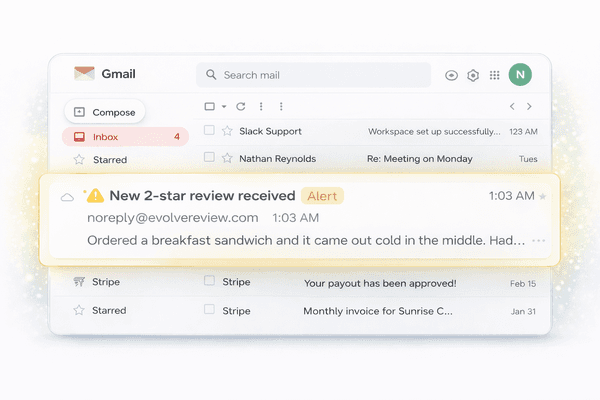Image resolution: width=600 pixels, height=400 pixels.
Task: Click the refresh icon
Action: [x=241, y=106]
